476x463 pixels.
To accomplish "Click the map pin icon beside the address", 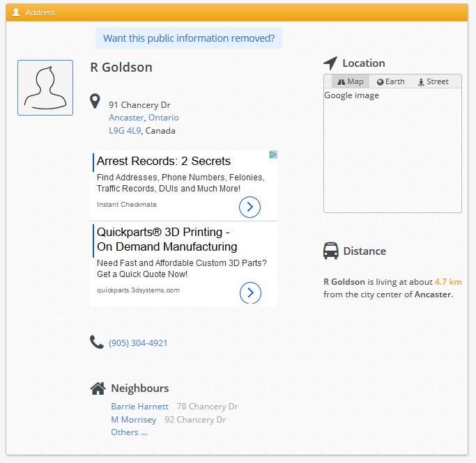I will coord(95,101).
